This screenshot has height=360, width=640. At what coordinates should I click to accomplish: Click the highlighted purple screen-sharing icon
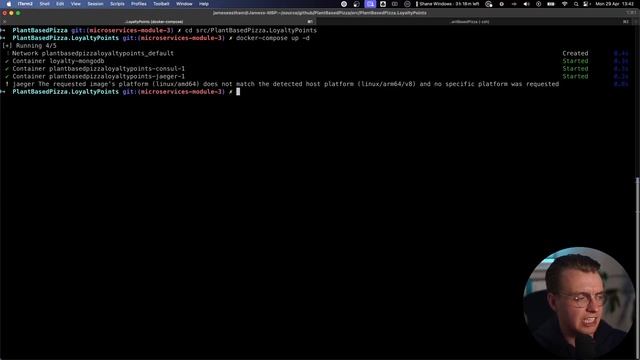(x=370, y=4)
